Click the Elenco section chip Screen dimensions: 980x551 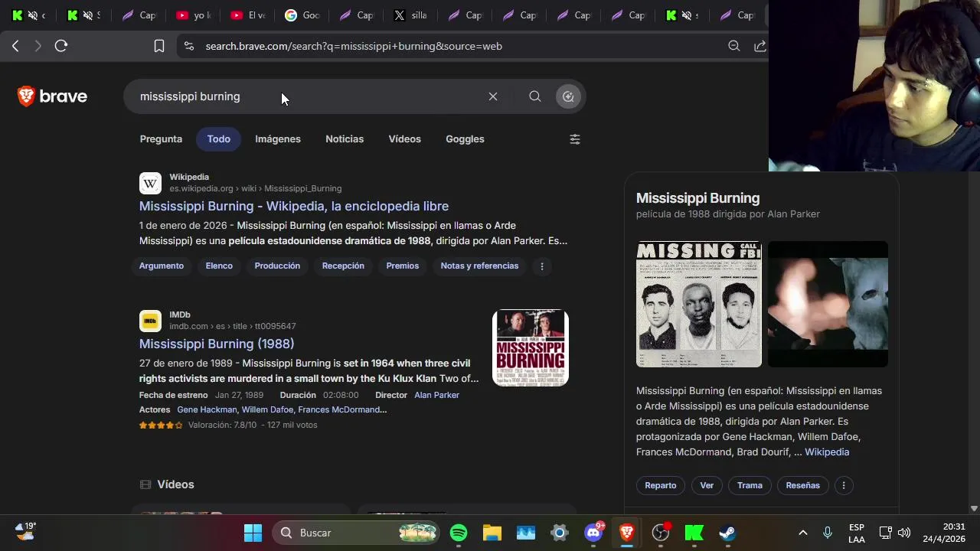(x=219, y=266)
